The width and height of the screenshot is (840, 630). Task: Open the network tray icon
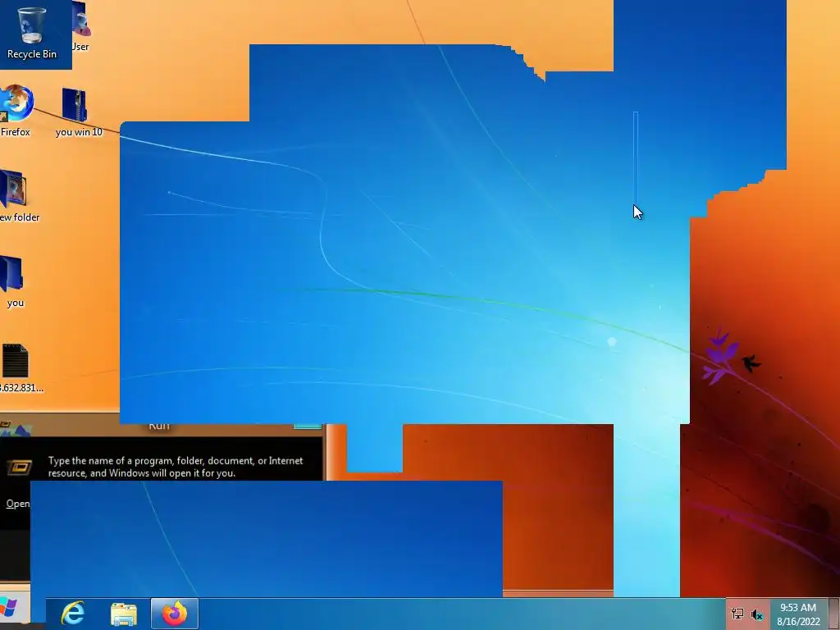coord(737,614)
